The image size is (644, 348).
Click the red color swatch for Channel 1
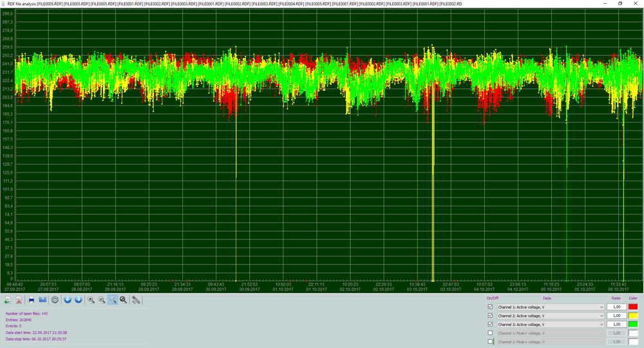(x=633, y=307)
